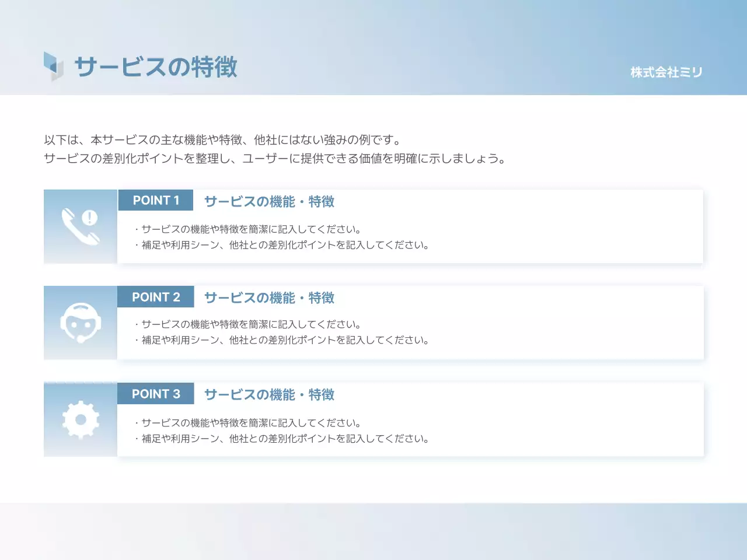Viewport: 747px width, 560px height.
Task: Toggle the POINT 2 badge
Action: (x=155, y=297)
